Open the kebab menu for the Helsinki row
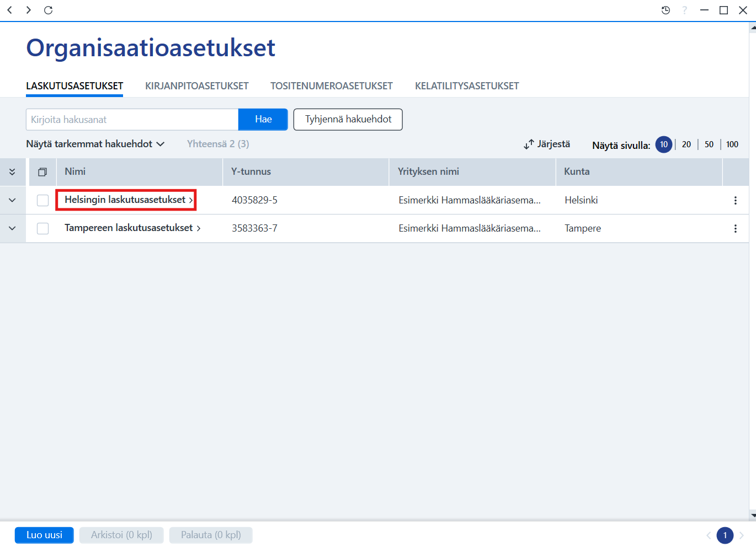This screenshot has width=756, height=547. pyautogui.click(x=735, y=201)
